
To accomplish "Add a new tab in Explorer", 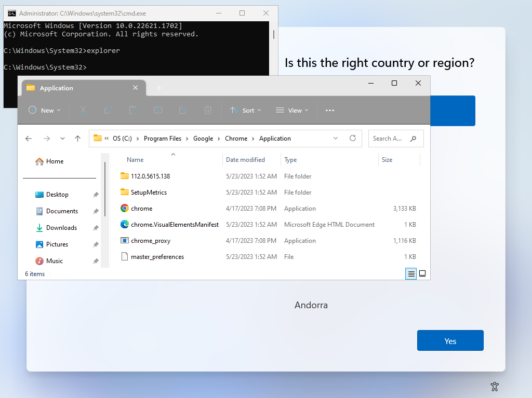I will (159, 88).
